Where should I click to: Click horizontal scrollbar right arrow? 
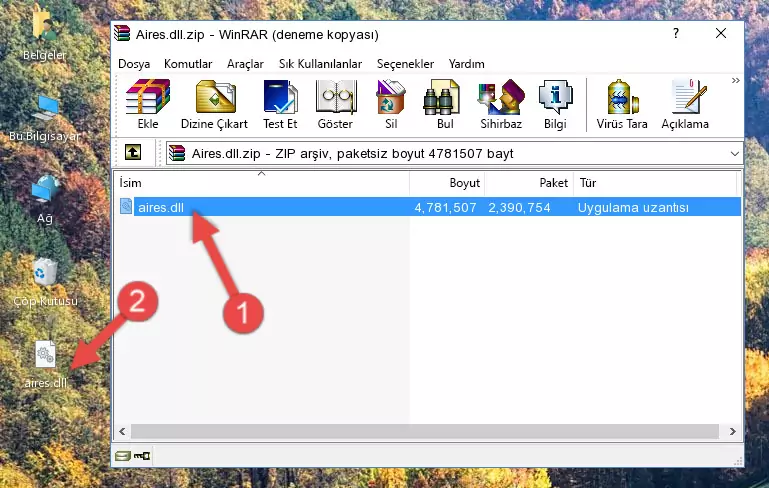732,432
